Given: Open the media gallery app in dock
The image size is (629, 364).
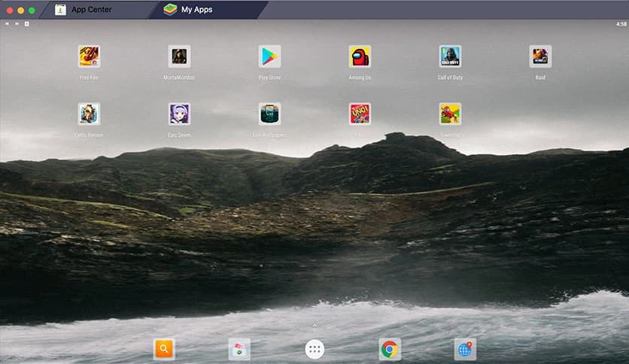Looking at the screenshot, I should pyautogui.click(x=239, y=349).
